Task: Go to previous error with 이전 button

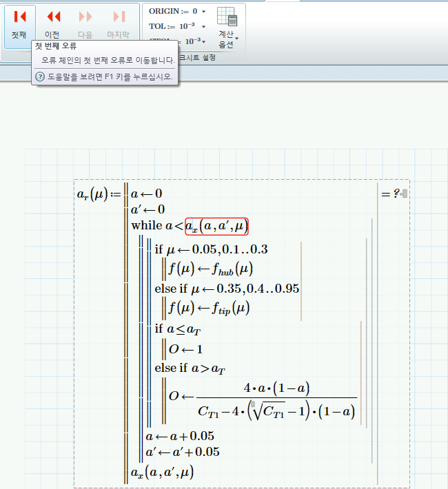Action: pos(52,25)
